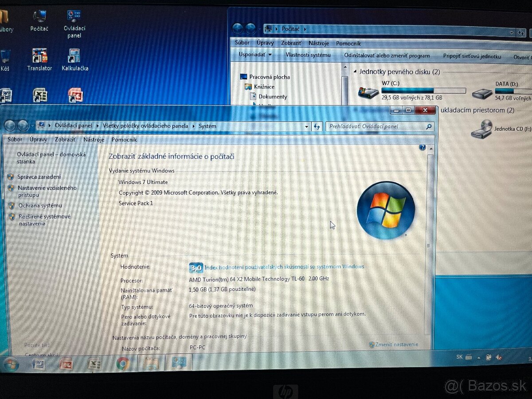Open the Počítač desktop icon
Image resolution: width=532 pixels, height=399 pixels.
[x=39, y=20]
